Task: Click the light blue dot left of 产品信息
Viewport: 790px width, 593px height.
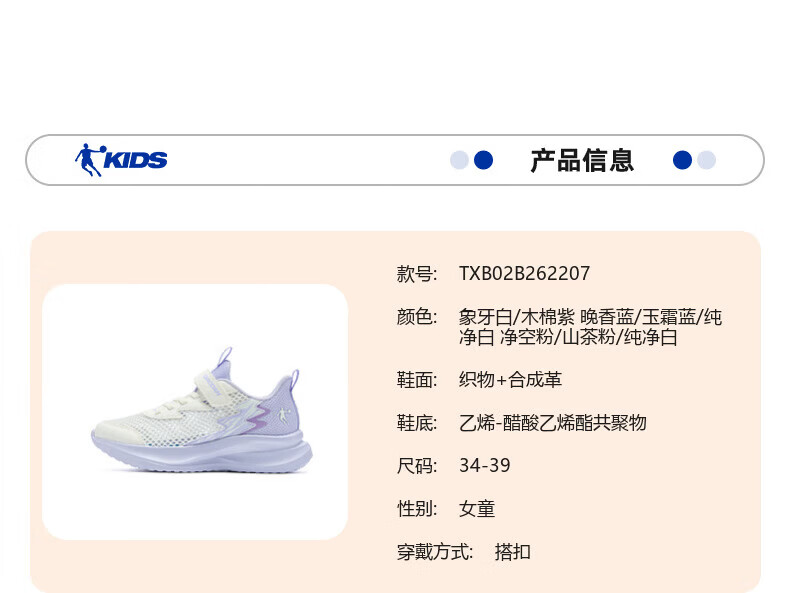Action: coord(459,160)
